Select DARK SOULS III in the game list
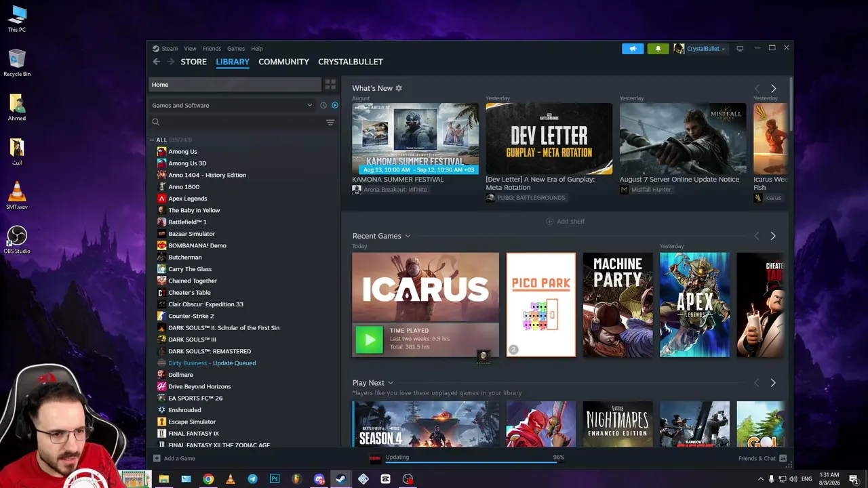Screen dimensions: 868x488 [x=192, y=340]
